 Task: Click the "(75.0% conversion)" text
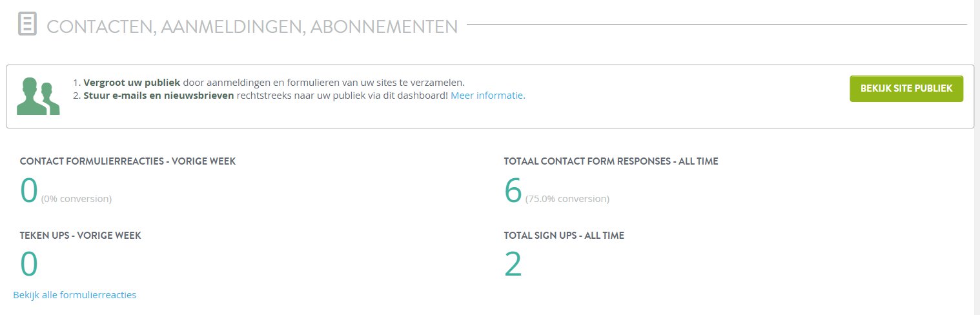click(x=567, y=199)
